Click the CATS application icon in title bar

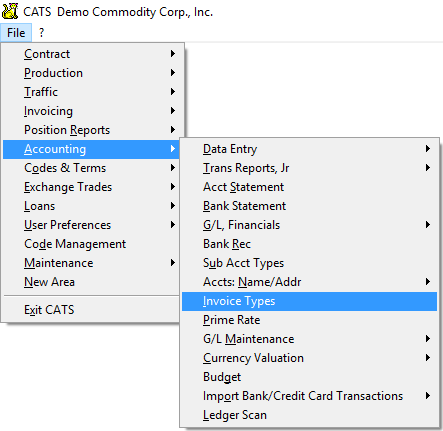(10, 11)
